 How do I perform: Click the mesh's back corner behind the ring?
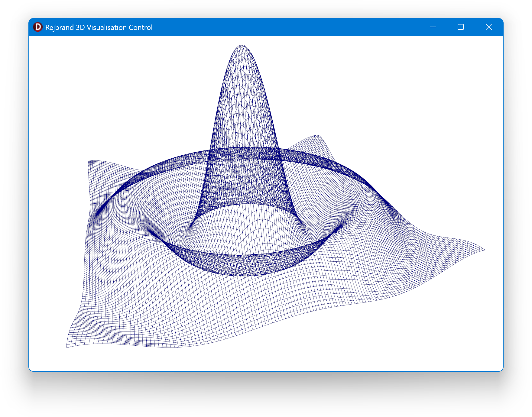[x=318, y=136]
